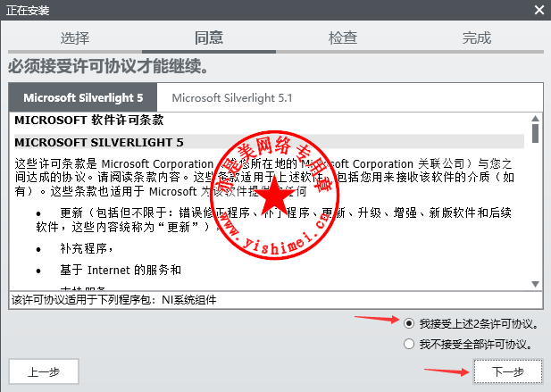Click the '必须接受许可协议才能继续。' message

coord(108,66)
